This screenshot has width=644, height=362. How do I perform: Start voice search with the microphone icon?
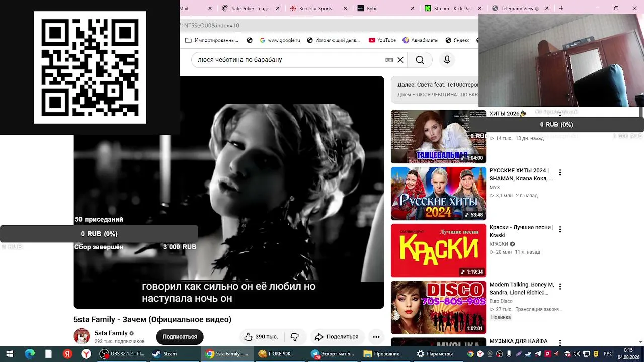click(447, 60)
